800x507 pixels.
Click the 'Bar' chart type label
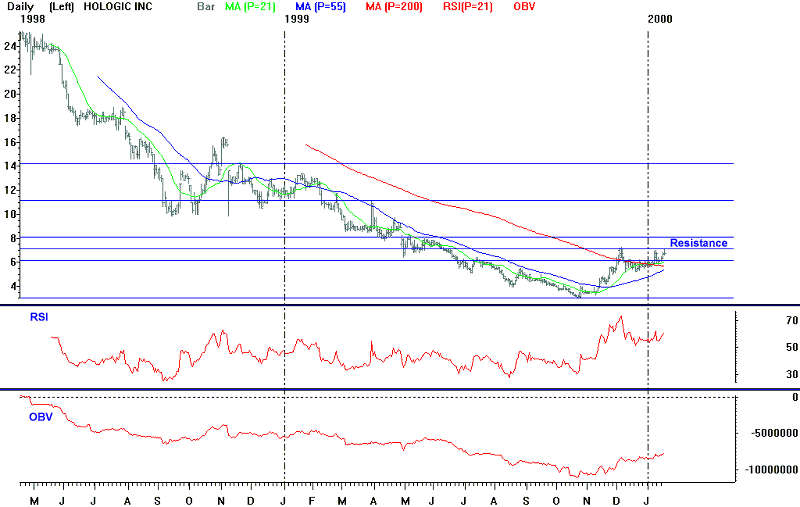click(x=206, y=7)
